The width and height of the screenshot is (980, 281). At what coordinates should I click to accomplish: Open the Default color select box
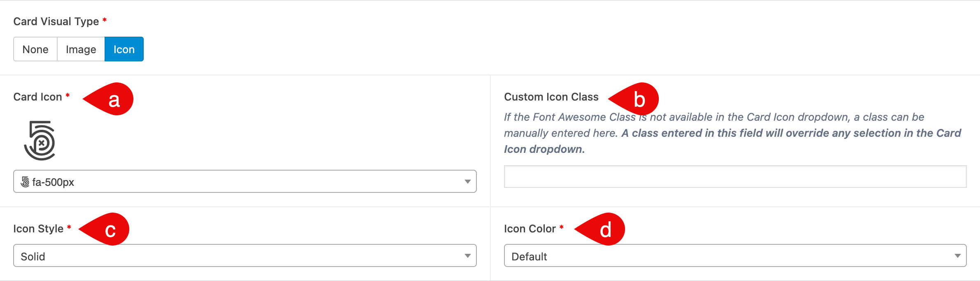735,256
